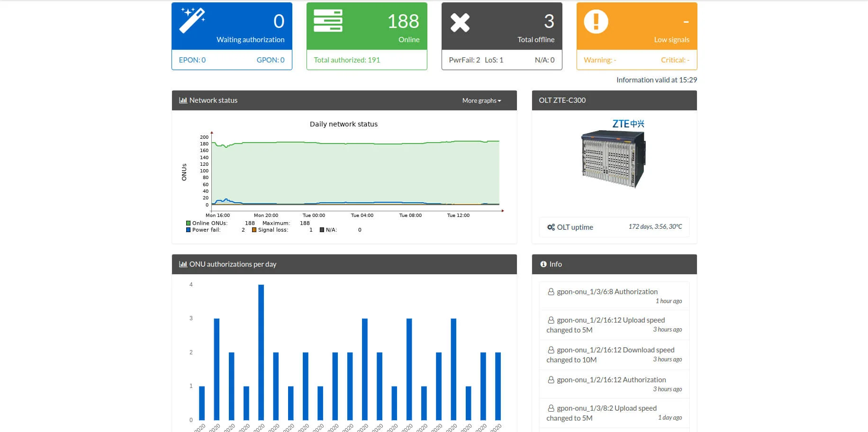Open the EPON: 0 link
Viewport: 868px width, 432px height.
(x=191, y=60)
